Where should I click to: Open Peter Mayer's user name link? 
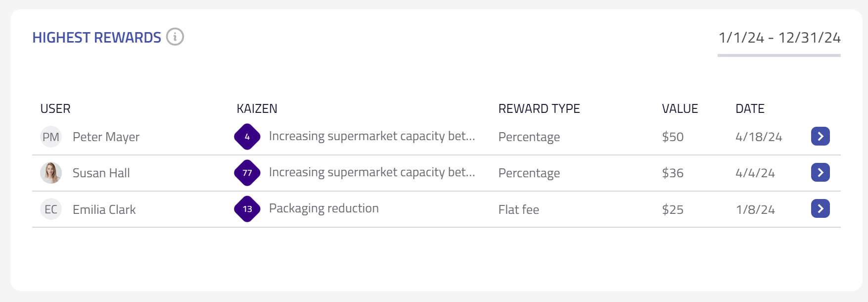106,137
